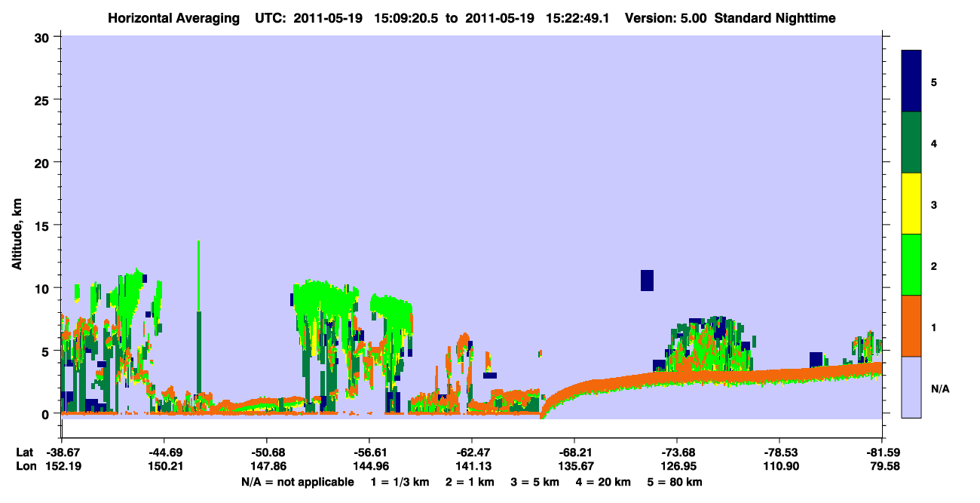This screenshot has width=980, height=503.
Task: Click the end time '15:22:49.1' in title
Action: 578,17
